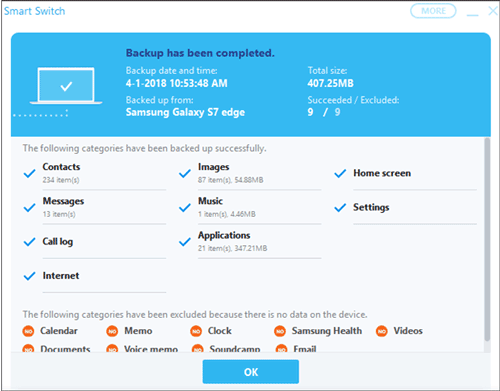Viewport: 500px width, 391px height.
Task: Click the backup date '4-1-2018 10:53:48 AM'
Action: (x=177, y=83)
